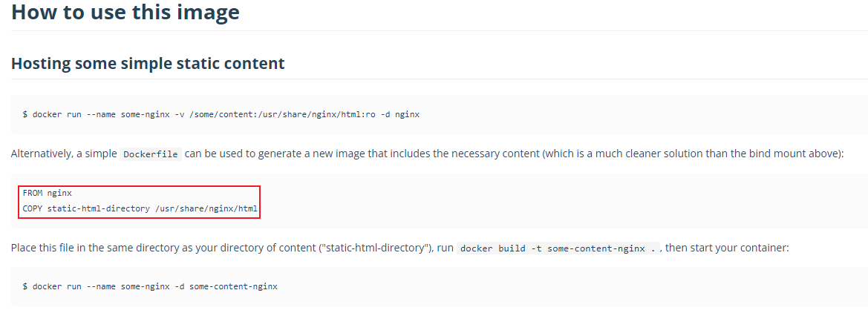Screen dimensions: 868x313
Task: Click "some-content-nginx" in the last docker run command
Action: (x=233, y=286)
